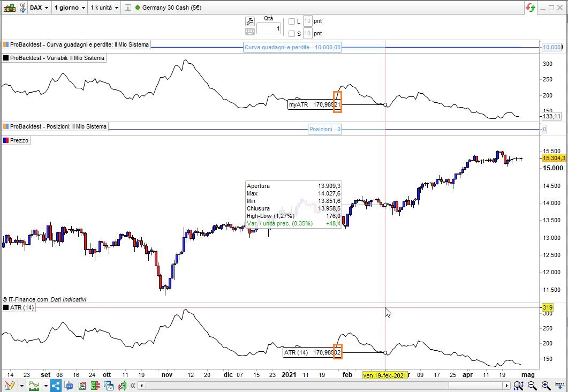Screen dimensions: 568x392
Task: Click the 'ProBacktest - Posizioni' panel label
Action: [55, 126]
